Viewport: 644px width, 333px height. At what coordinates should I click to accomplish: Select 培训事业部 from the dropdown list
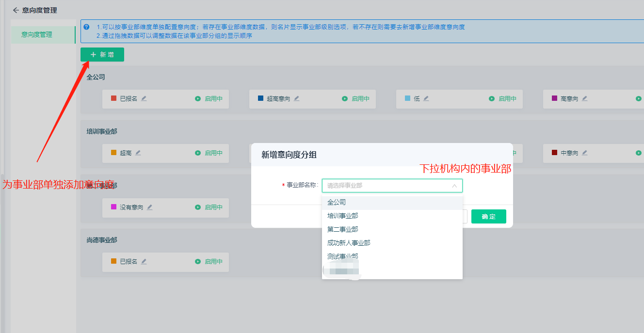coord(343,216)
